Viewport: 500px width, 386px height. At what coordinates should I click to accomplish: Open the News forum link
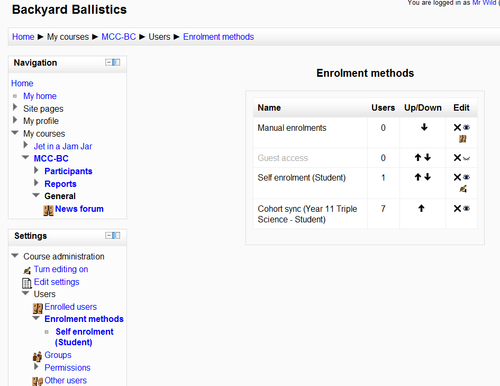coord(79,209)
